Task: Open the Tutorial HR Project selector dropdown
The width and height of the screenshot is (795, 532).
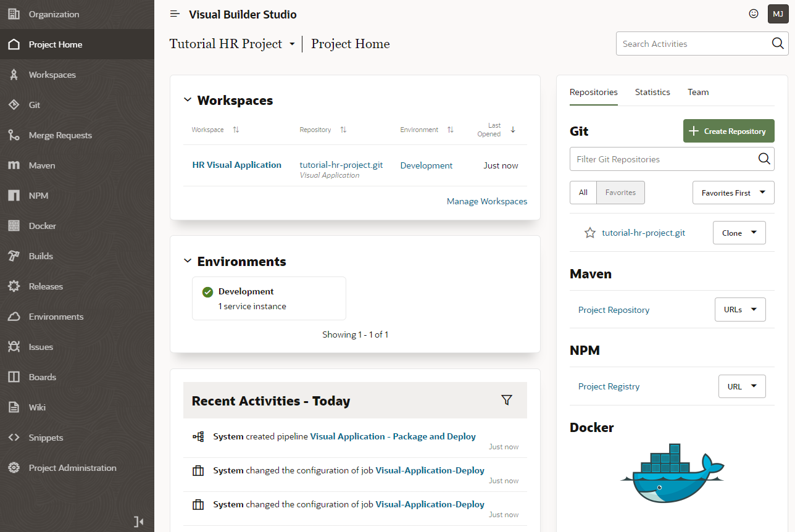Action: coord(293,44)
